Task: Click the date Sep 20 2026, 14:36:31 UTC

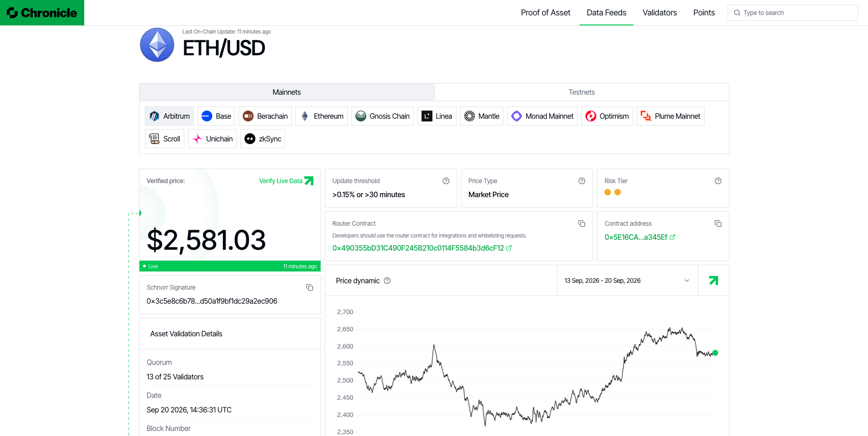Action: pos(189,410)
